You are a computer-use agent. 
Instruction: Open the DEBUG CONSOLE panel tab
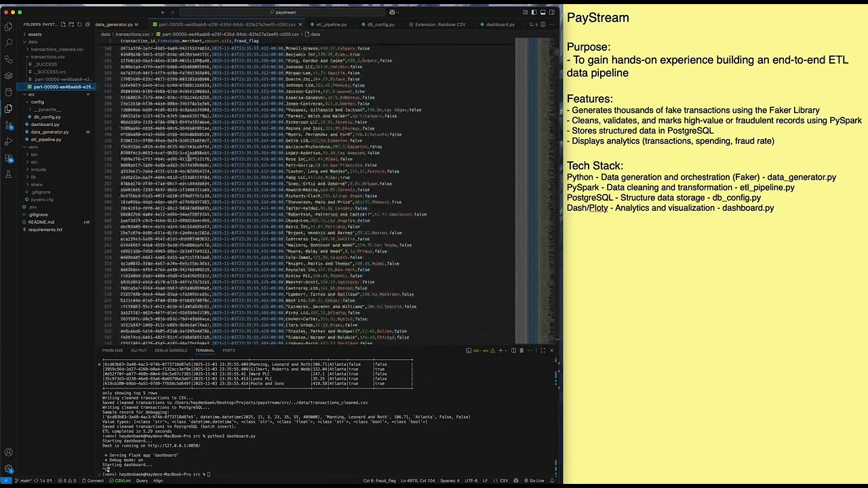pos(171,350)
